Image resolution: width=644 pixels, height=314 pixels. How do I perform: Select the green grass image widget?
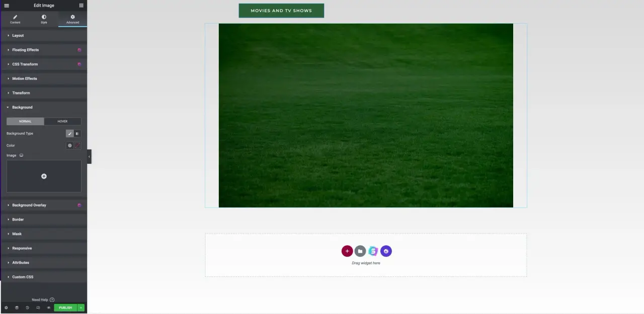pyautogui.click(x=366, y=115)
